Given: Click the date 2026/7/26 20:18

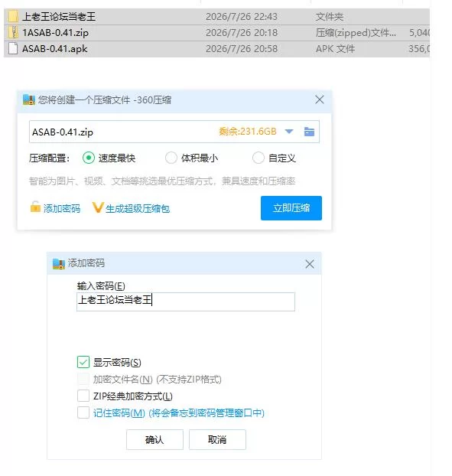Looking at the screenshot, I should (242, 32).
